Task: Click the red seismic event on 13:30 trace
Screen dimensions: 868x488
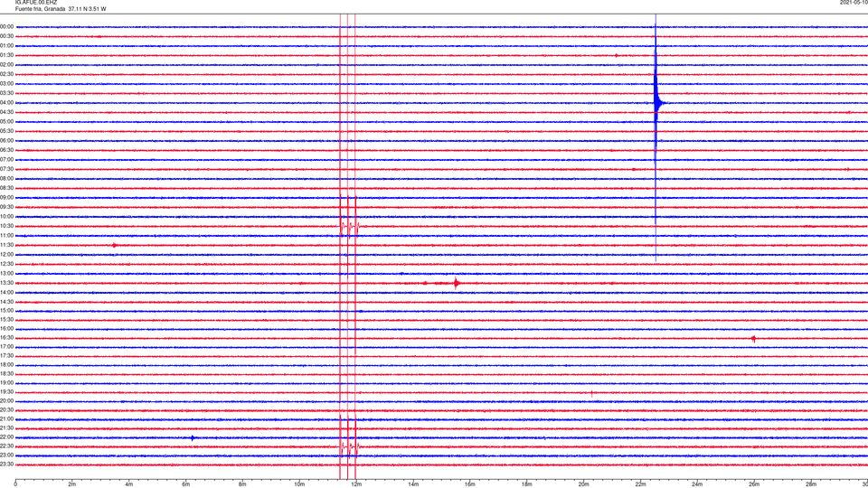Action: point(456,283)
